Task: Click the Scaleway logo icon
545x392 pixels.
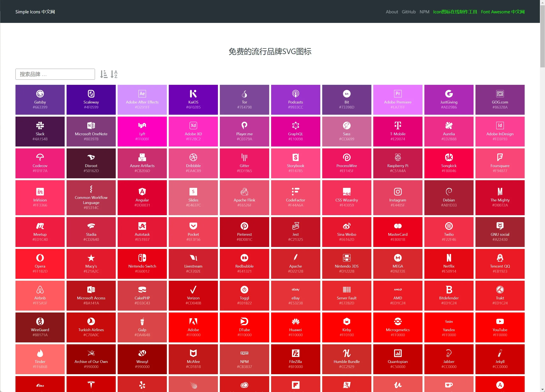Action: [91, 93]
